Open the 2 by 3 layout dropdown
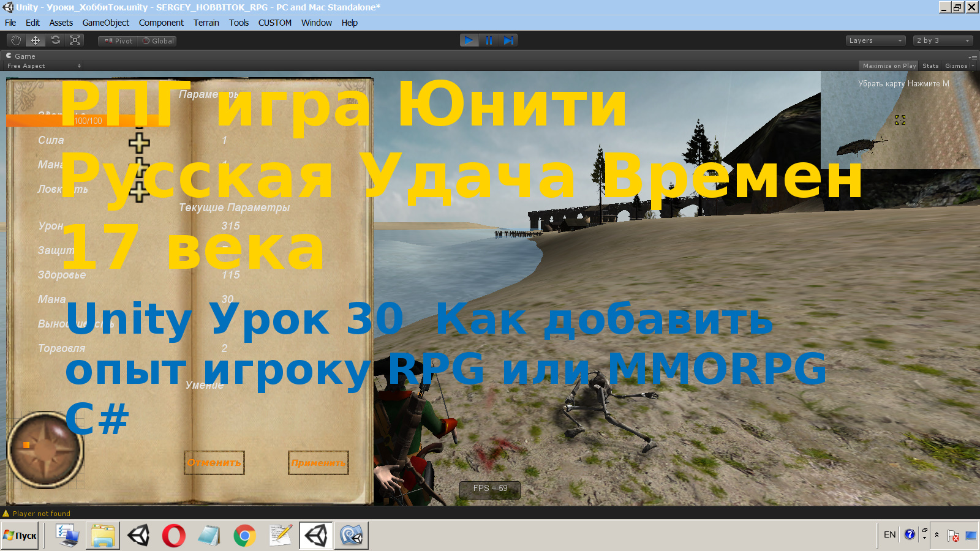The image size is (980, 551). point(942,40)
